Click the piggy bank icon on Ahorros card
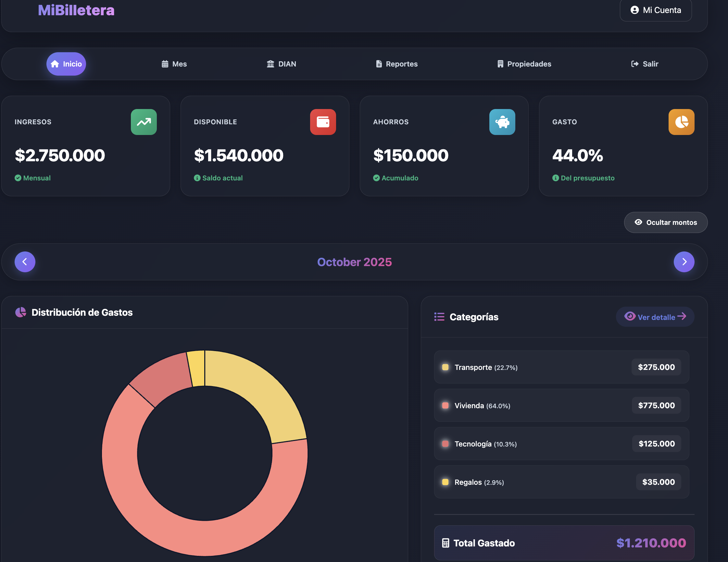Viewport: 728px width, 562px height. coord(502,122)
